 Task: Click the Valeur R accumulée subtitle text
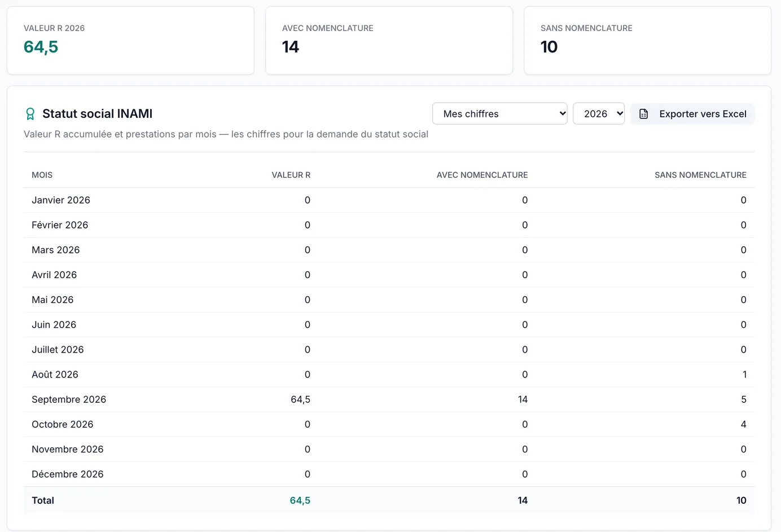point(226,134)
